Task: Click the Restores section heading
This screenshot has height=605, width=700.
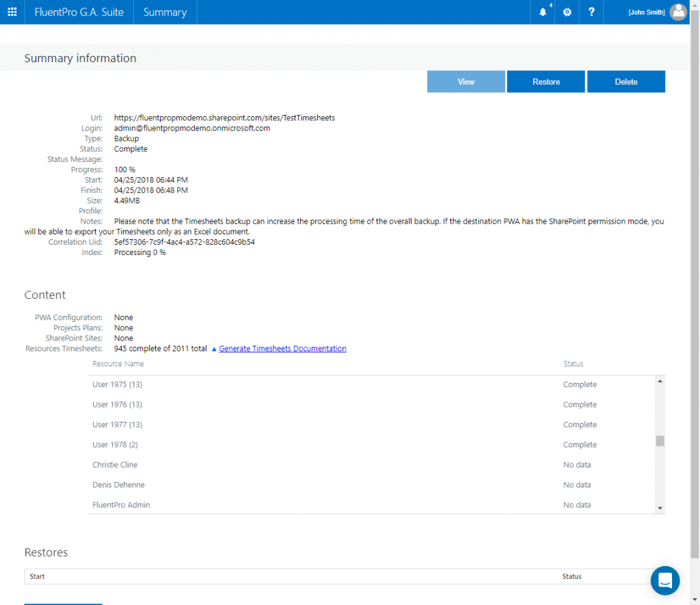Action: click(x=46, y=552)
